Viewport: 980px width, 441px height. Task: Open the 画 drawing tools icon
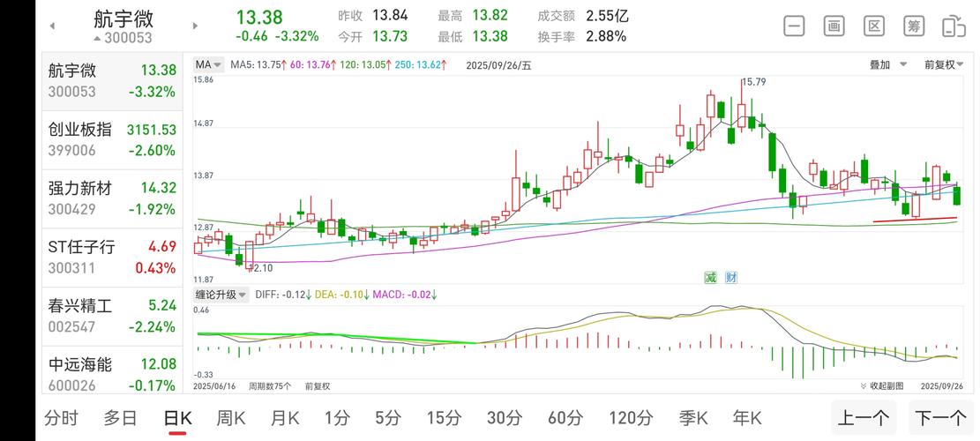[834, 26]
